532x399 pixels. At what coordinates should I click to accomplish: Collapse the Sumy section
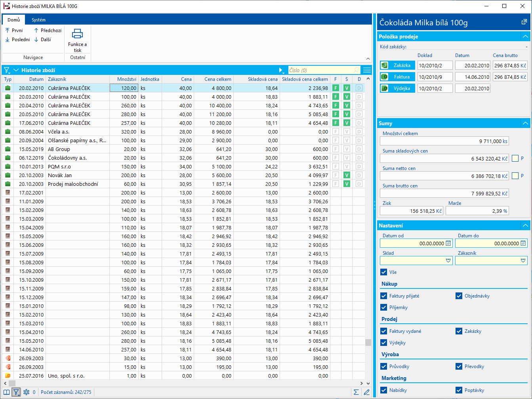pos(525,123)
